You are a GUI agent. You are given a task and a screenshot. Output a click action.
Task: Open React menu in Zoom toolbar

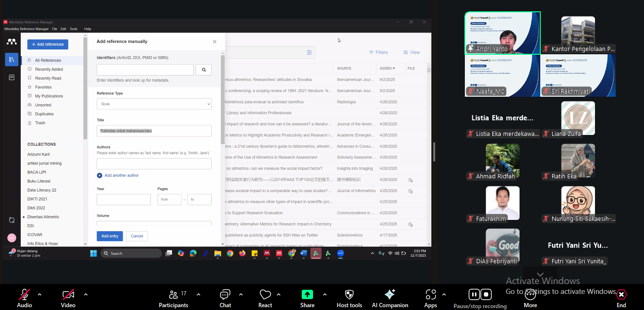pyautogui.click(x=265, y=298)
